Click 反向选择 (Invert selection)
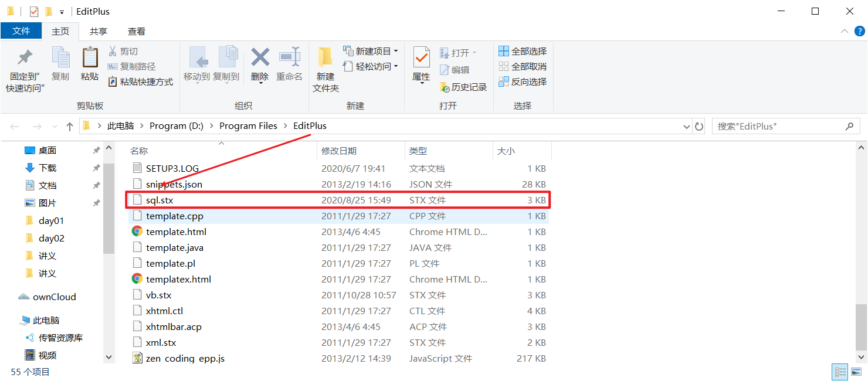868x381 pixels. [x=523, y=81]
